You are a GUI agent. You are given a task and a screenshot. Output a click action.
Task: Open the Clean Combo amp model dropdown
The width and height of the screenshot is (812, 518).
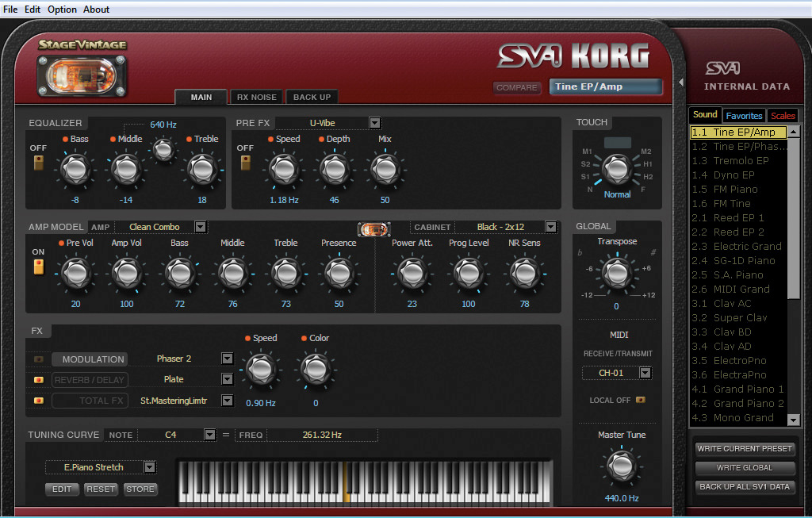[x=201, y=226]
